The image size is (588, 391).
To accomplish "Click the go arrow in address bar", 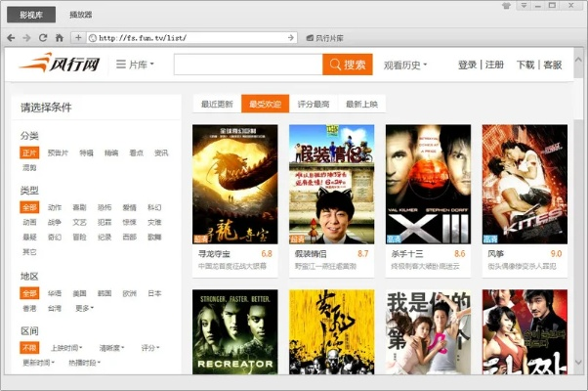I will click(291, 38).
